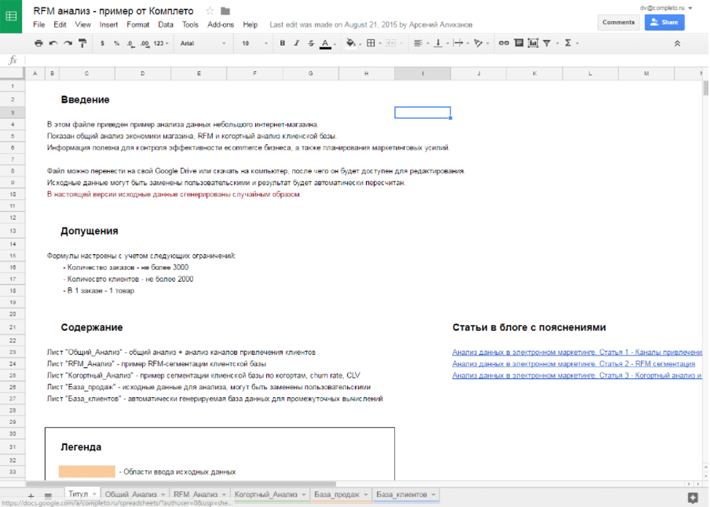Click the print icon
Viewport: 710px width, 507px height.
38,43
